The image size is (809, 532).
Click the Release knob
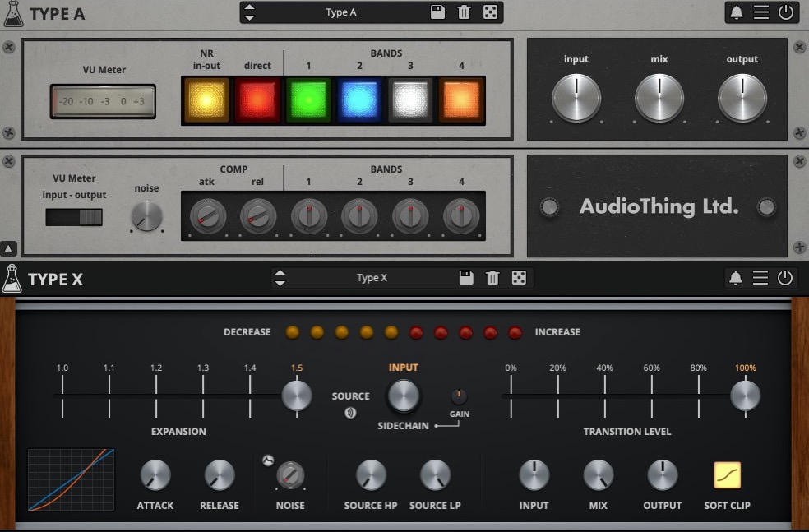point(220,475)
